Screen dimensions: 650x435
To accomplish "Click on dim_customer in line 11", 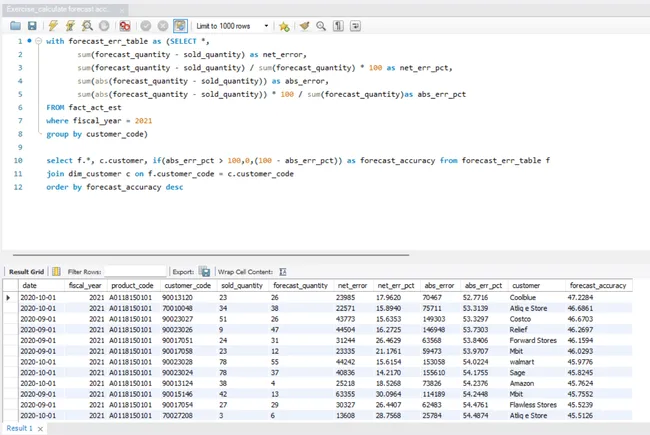I will tap(95, 174).
